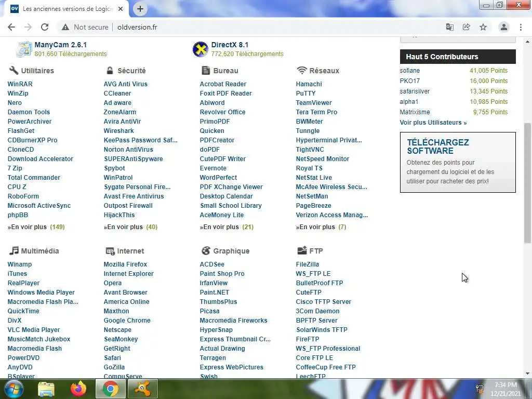Open the PuTTY link
Screen dimensions: 532x399
click(305, 94)
